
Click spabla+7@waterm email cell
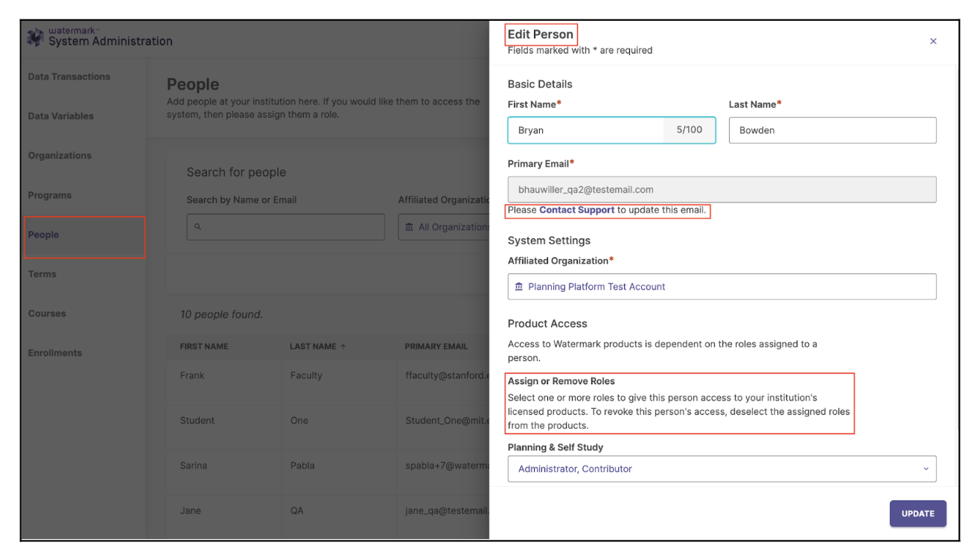coord(447,466)
